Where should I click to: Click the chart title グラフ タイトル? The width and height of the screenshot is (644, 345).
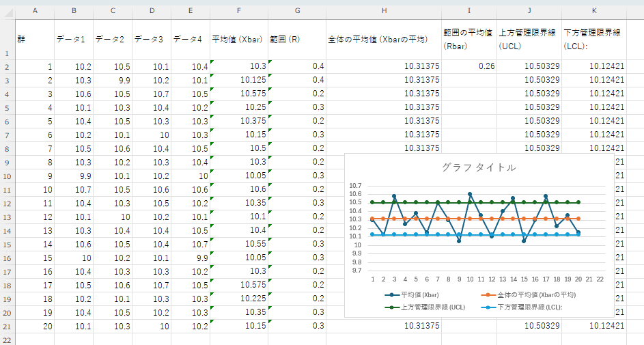pos(479,167)
